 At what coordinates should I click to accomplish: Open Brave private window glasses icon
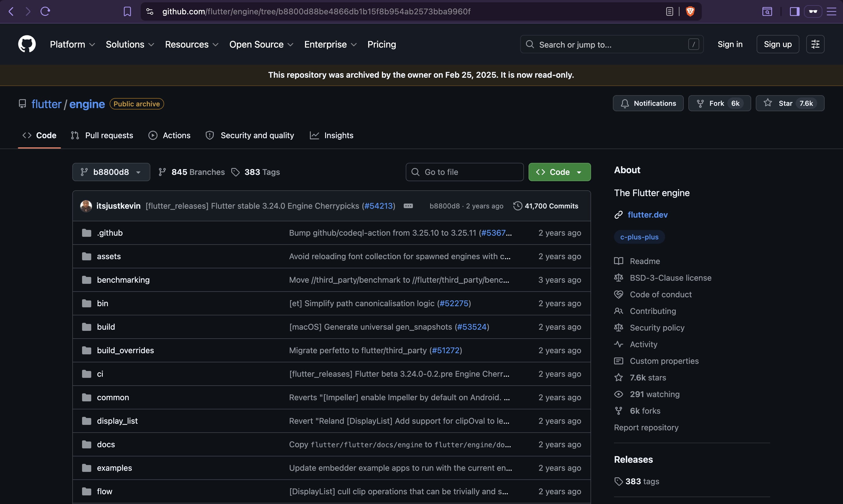coord(813,11)
